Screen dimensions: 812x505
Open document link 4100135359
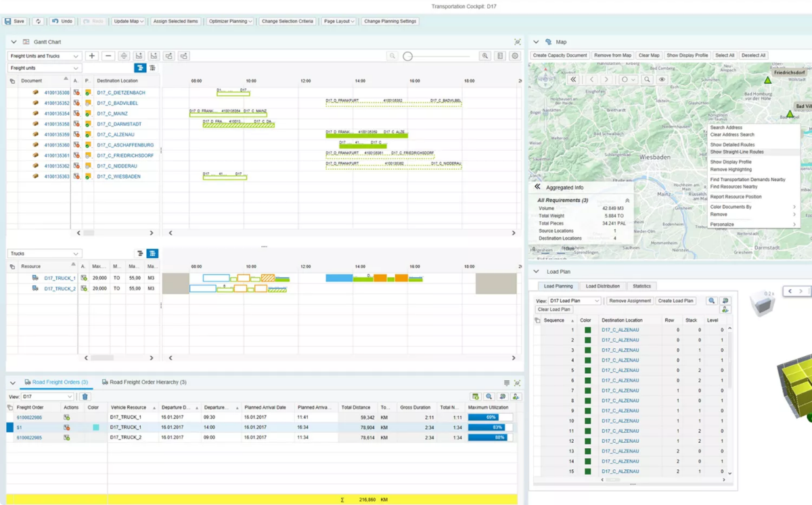point(57,135)
